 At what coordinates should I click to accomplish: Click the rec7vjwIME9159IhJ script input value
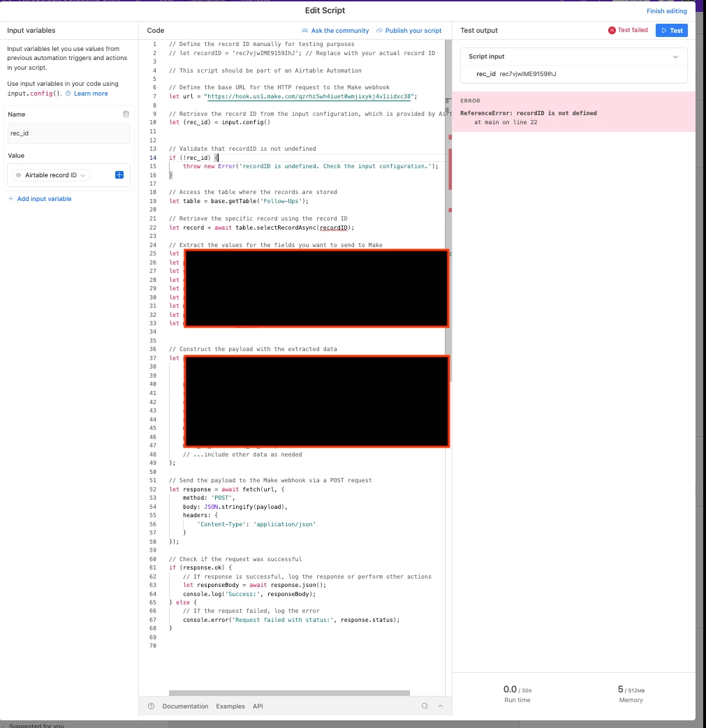pos(528,74)
